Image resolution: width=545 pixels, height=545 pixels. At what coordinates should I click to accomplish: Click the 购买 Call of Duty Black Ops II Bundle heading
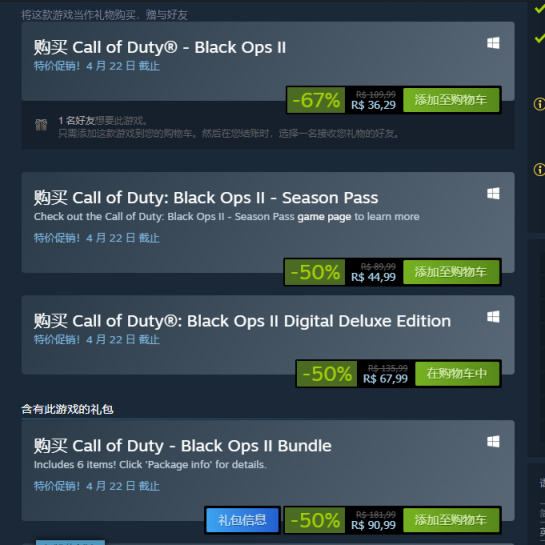(x=182, y=446)
